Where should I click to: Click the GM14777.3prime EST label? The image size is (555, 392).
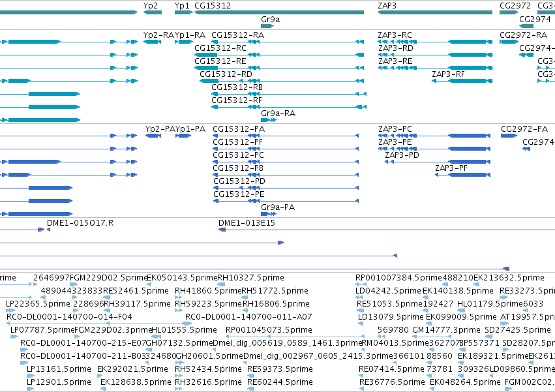[x=446, y=331]
